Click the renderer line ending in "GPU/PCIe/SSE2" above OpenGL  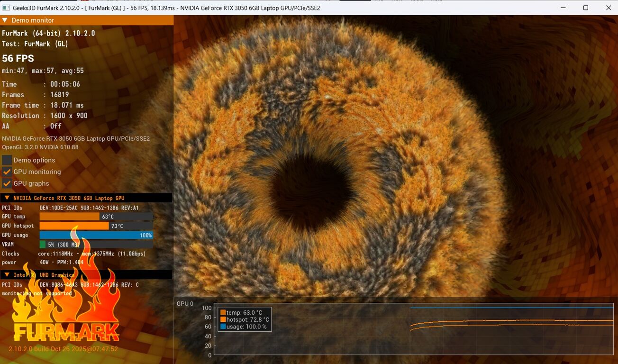click(76, 139)
